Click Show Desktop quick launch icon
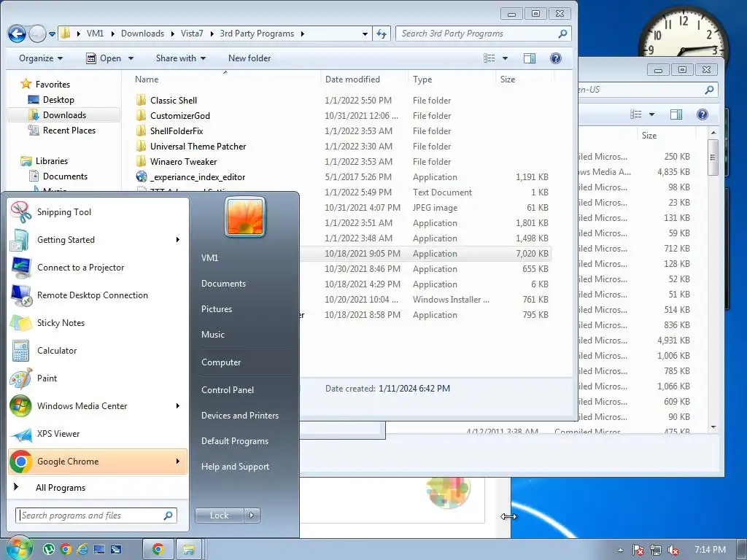This screenshot has width=747, height=560. click(99, 549)
